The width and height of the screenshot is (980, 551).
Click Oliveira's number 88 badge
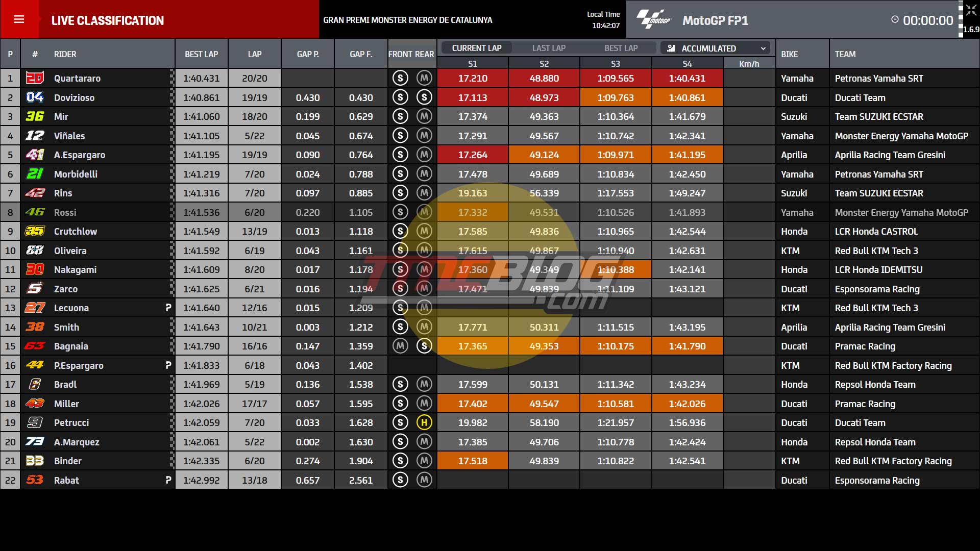[x=35, y=250]
